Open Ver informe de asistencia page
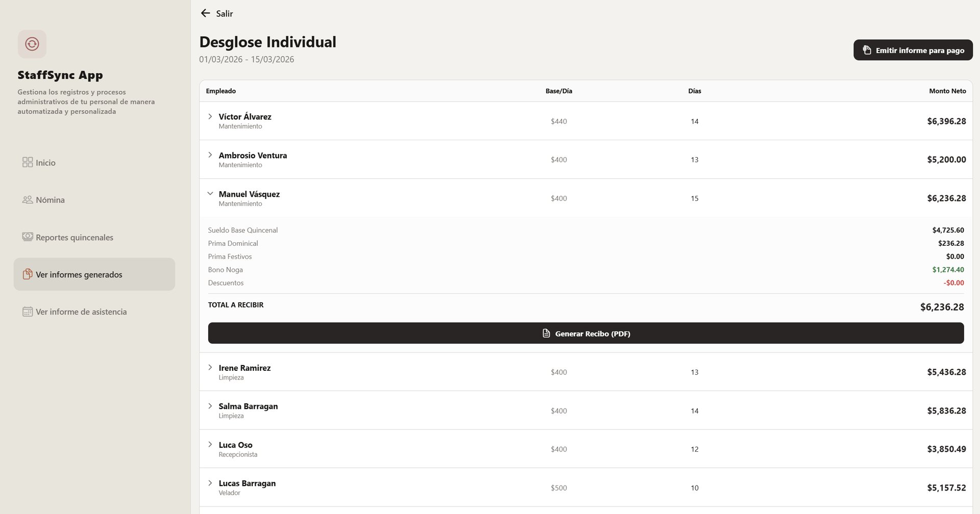Viewport: 980px width, 514px height. coord(81,312)
